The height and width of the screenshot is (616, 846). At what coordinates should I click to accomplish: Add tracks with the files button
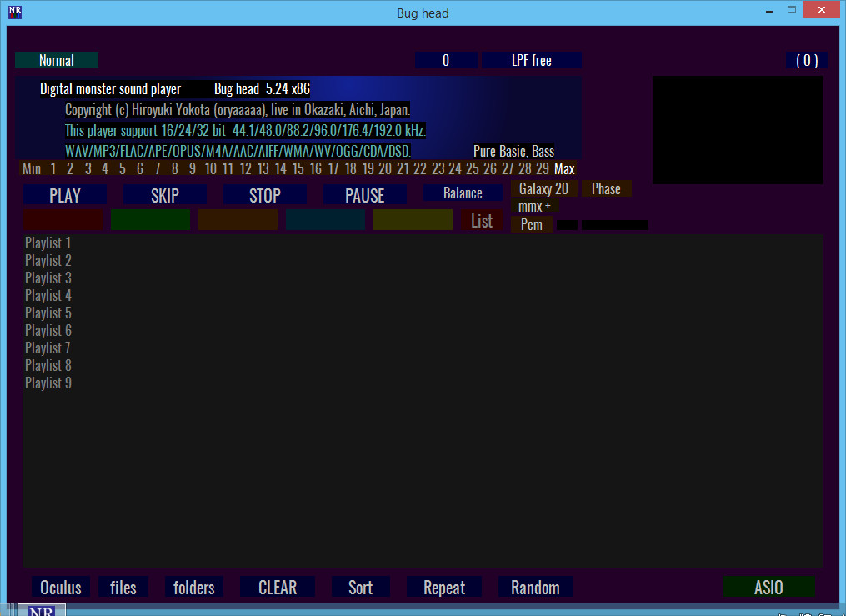pos(123,587)
